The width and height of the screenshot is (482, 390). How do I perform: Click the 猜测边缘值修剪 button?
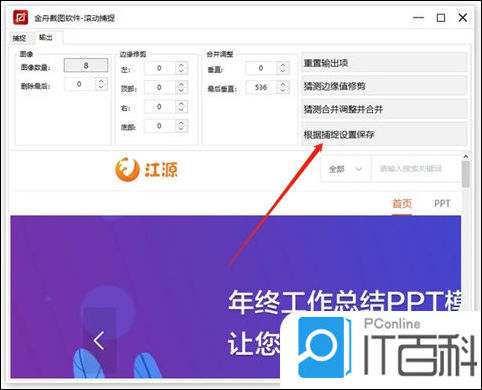384,86
